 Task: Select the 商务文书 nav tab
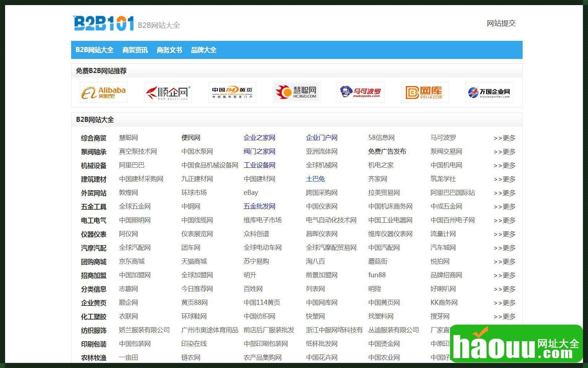(169, 50)
